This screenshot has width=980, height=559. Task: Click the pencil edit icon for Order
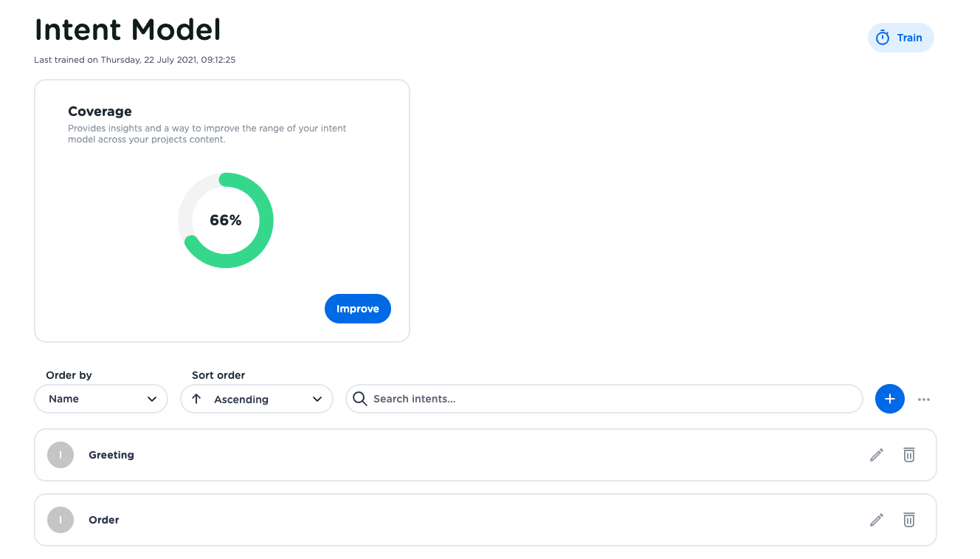pyautogui.click(x=876, y=520)
